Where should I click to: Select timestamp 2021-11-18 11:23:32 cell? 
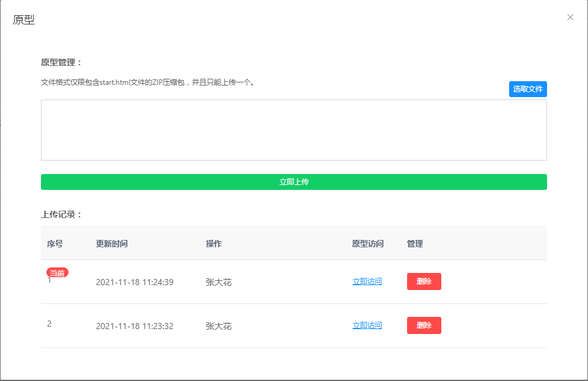point(134,326)
